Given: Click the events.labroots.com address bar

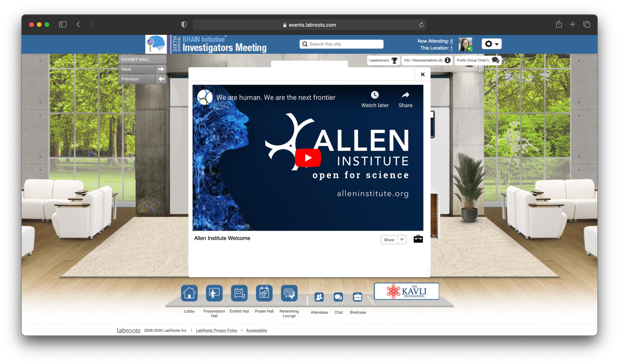Looking at the screenshot, I should click(309, 25).
